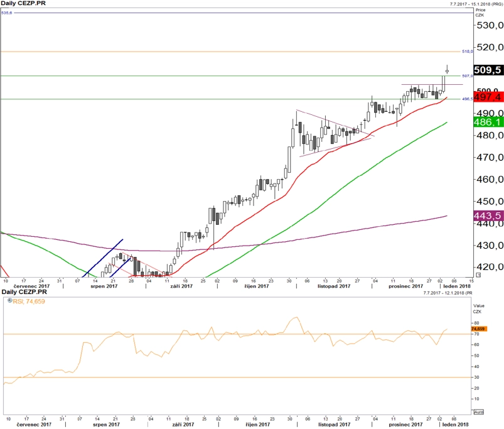Click the RSI indicator icon beside RSI label

tap(10, 301)
